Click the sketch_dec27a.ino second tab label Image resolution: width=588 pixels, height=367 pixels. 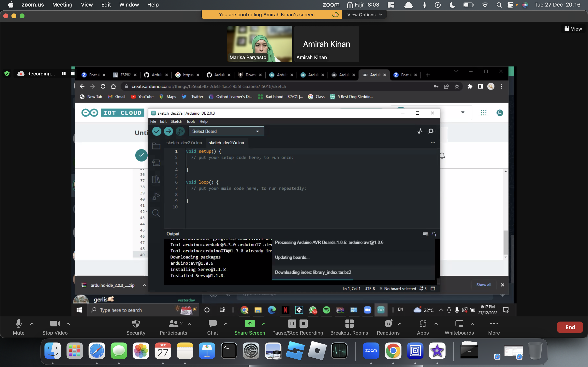pyautogui.click(x=226, y=143)
